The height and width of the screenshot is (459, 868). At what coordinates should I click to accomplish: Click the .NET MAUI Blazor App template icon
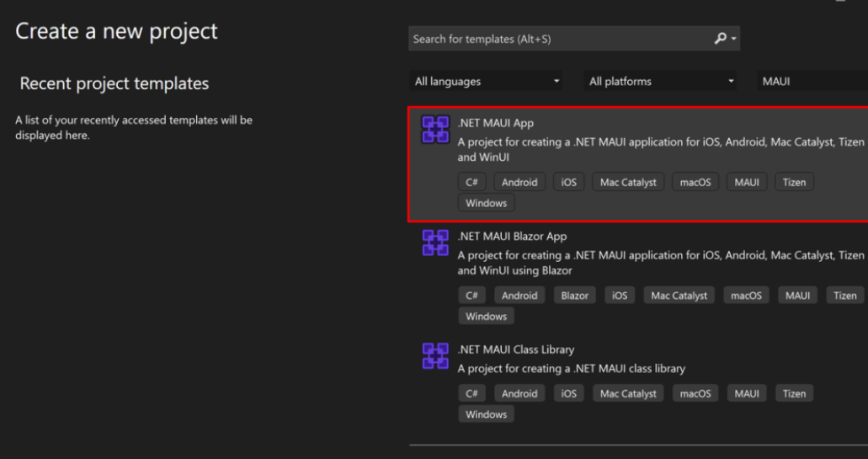coord(434,243)
